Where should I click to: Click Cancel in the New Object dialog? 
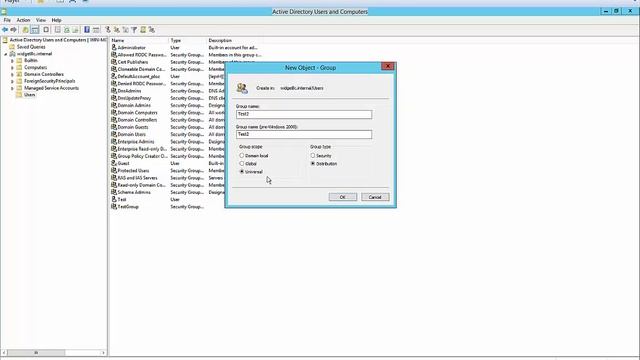(375, 197)
